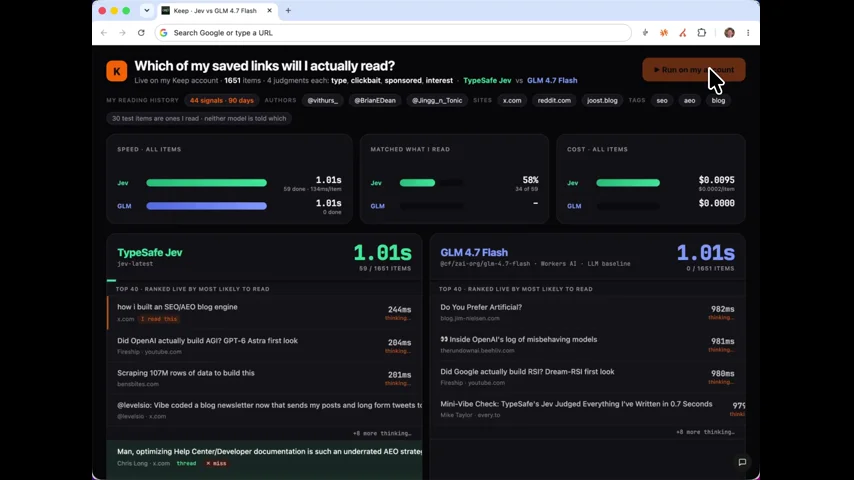854x480 pixels.
Task: Focus the Search Google or type a URL field
Action: tap(393, 33)
